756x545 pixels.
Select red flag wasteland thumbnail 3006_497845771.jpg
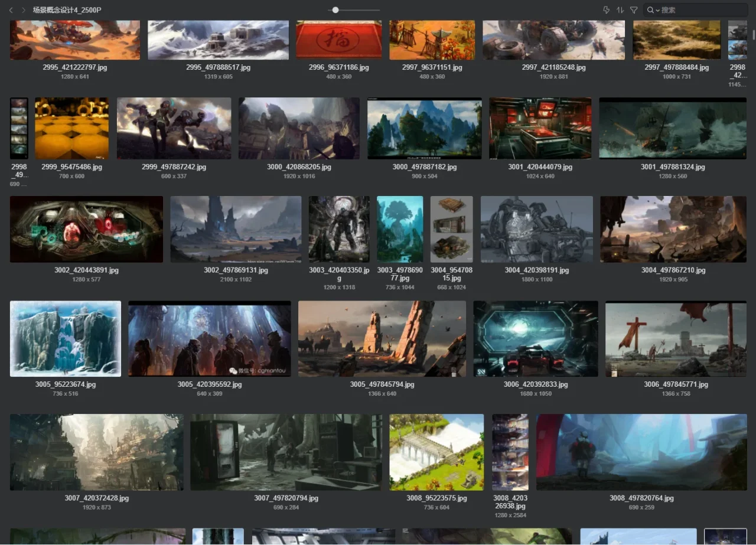tap(676, 339)
